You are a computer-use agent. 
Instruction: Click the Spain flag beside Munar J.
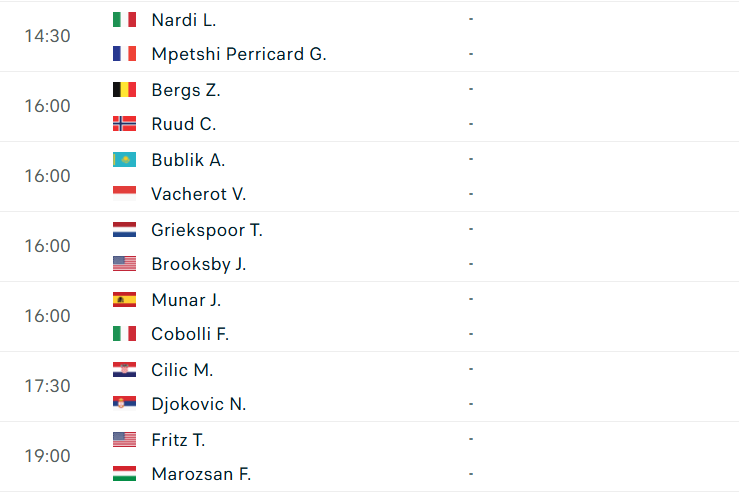pos(124,300)
